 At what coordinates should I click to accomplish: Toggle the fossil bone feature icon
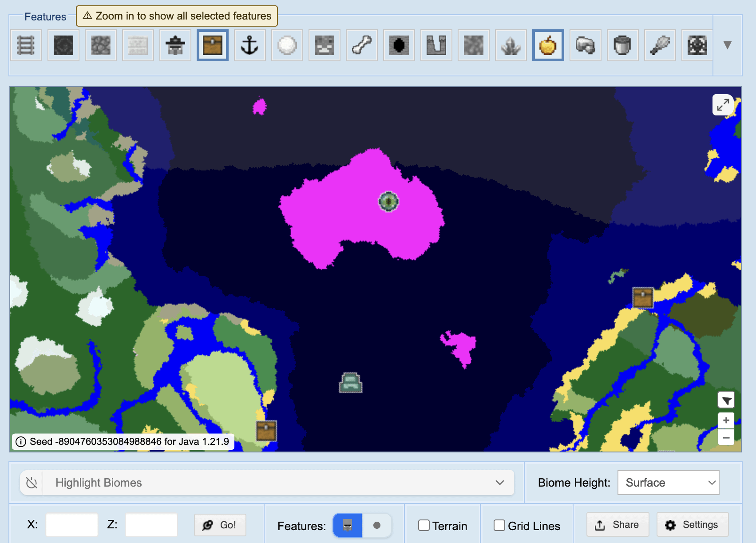pyautogui.click(x=361, y=45)
